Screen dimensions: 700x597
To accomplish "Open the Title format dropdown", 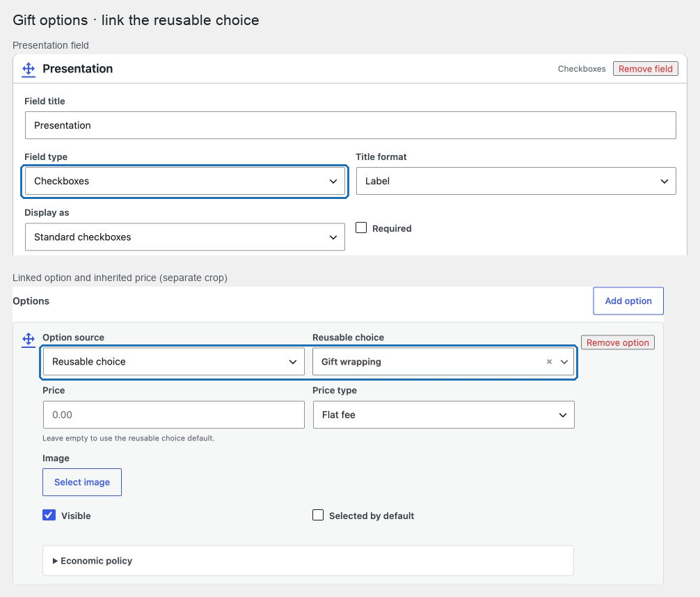I will pyautogui.click(x=516, y=181).
